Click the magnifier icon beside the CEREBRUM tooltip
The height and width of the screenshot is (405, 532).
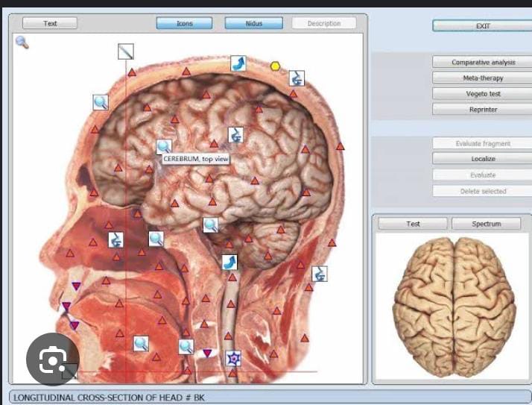(x=163, y=146)
